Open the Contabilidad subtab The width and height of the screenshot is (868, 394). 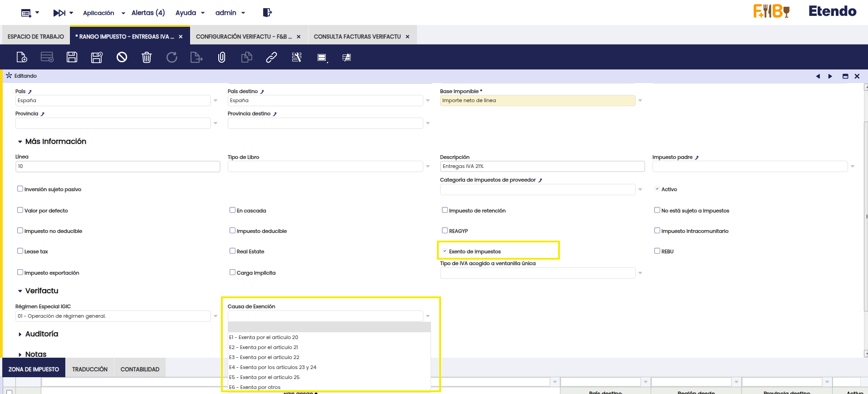pos(140,369)
